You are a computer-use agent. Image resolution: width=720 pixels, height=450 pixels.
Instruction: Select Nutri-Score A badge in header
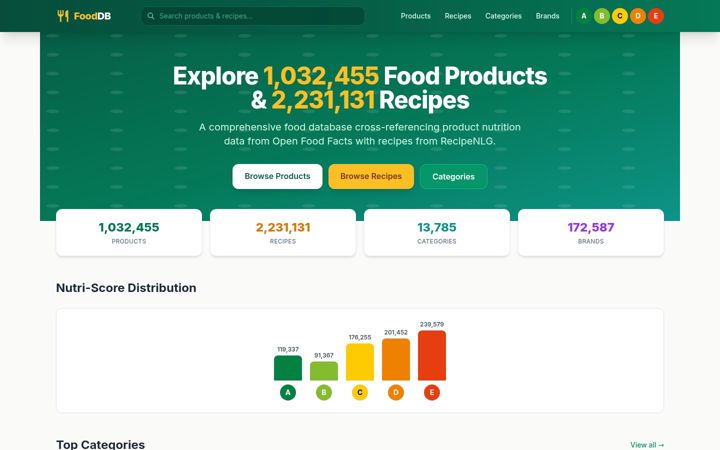[584, 16]
